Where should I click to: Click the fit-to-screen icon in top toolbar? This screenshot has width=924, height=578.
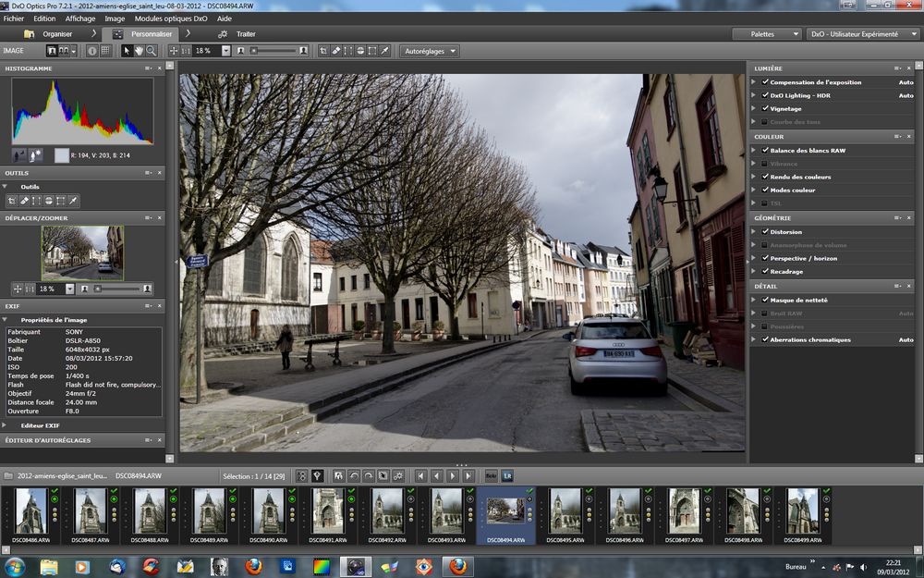pyautogui.click(x=174, y=51)
